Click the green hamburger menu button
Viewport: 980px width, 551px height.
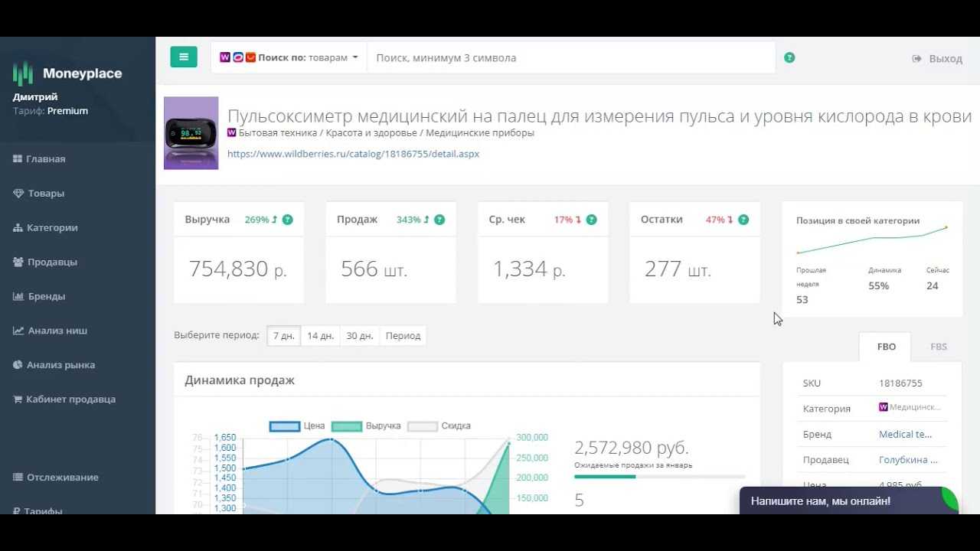pyautogui.click(x=184, y=57)
